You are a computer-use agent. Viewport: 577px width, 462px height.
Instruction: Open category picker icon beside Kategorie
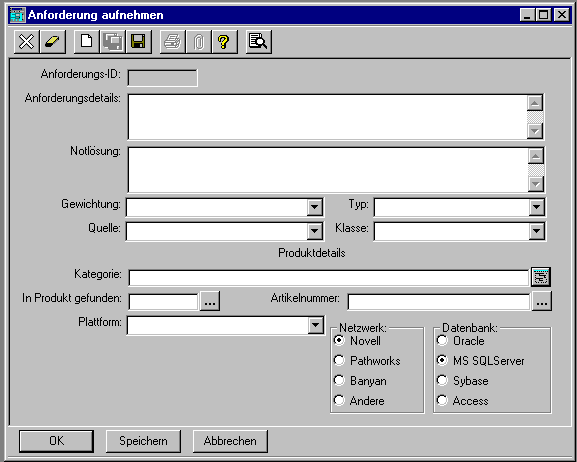pyautogui.click(x=541, y=277)
